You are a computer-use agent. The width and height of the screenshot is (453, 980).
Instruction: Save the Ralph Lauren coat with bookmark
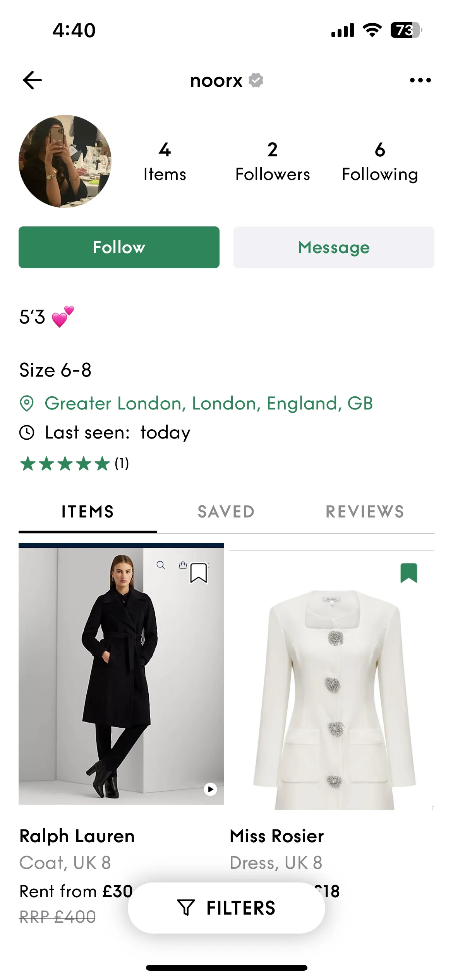click(x=199, y=573)
